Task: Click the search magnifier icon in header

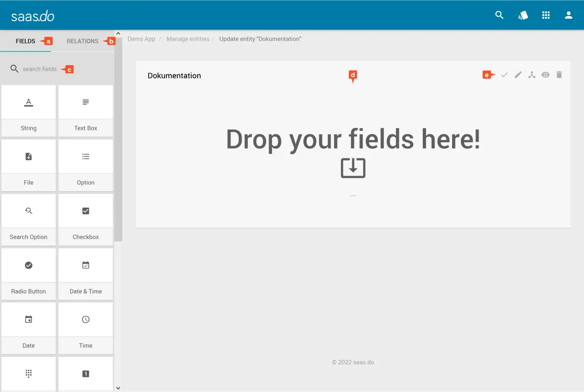Action: (x=499, y=15)
